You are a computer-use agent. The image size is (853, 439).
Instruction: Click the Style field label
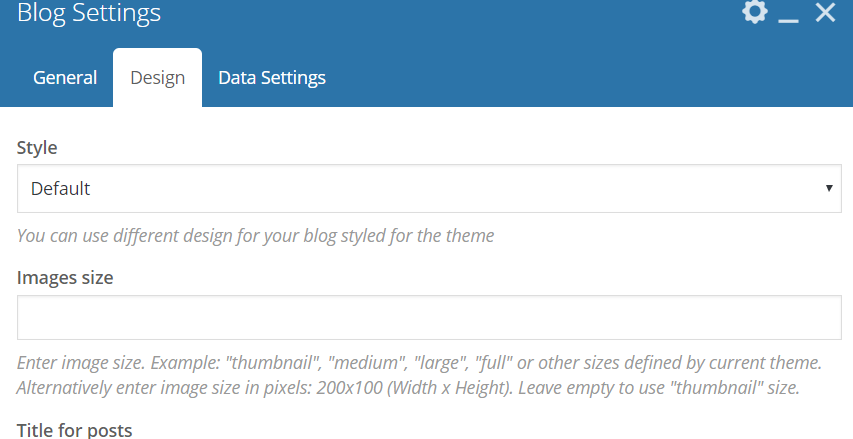[37, 147]
